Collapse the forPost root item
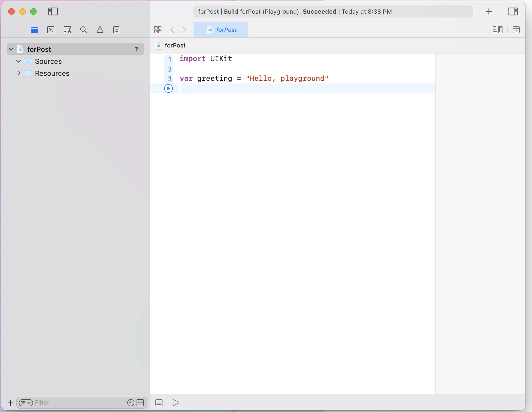The width and height of the screenshot is (532, 412). (11, 49)
